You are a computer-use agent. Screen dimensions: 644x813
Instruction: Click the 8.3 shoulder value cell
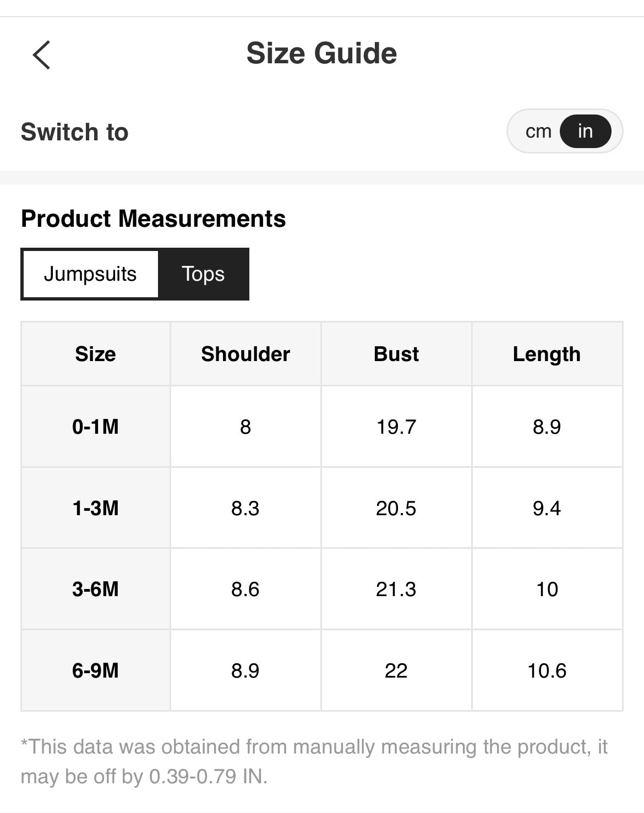pos(245,508)
